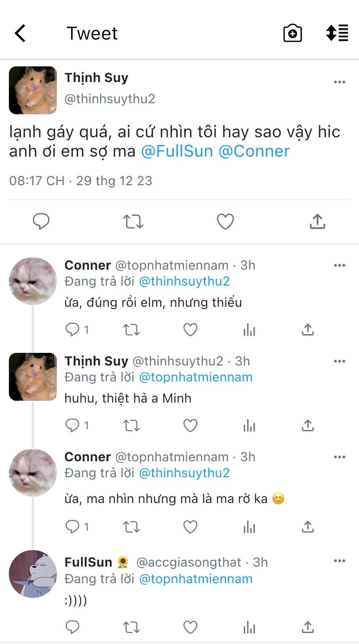Go back using the top-left arrow
This screenshot has height=644, width=359.
20,33
